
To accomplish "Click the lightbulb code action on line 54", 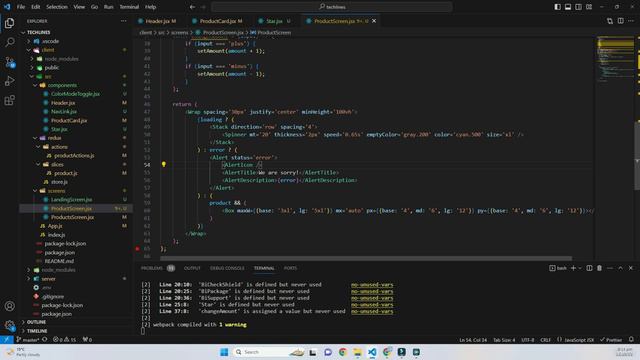I will pos(164,164).
